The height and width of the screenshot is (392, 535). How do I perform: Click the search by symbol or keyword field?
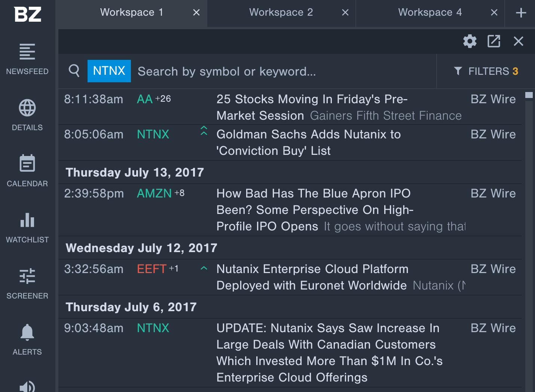(x=284, y=71)
